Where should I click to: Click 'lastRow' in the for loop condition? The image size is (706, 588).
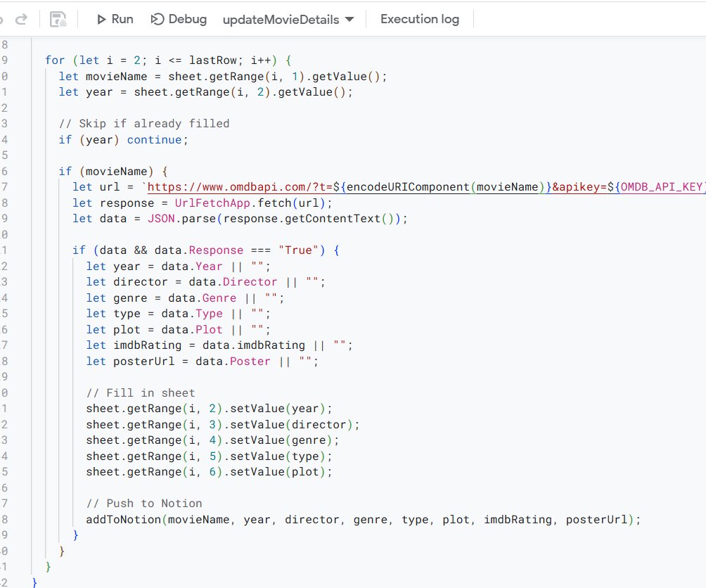(x=213, y=60)
